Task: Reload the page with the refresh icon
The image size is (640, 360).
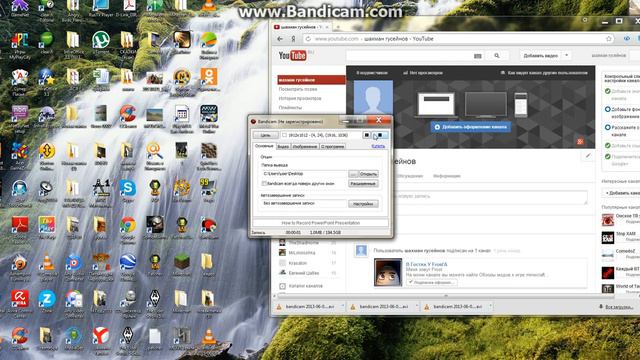Action: [308, 39]
